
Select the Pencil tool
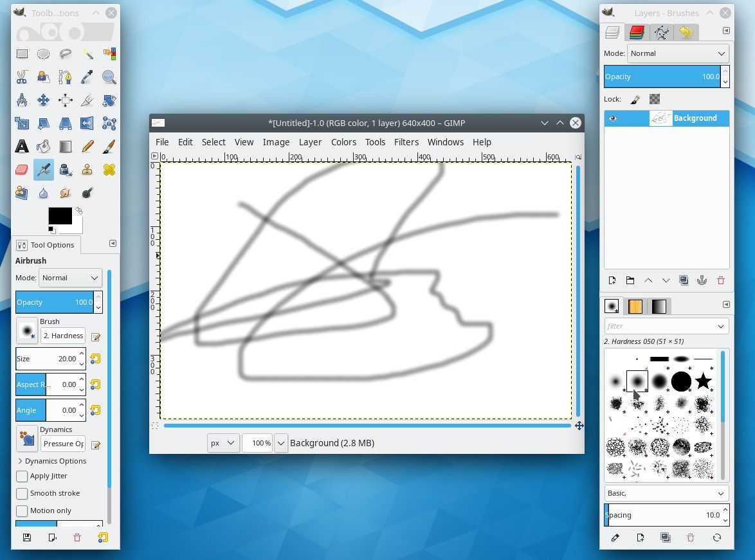click(x=87, y=147)
